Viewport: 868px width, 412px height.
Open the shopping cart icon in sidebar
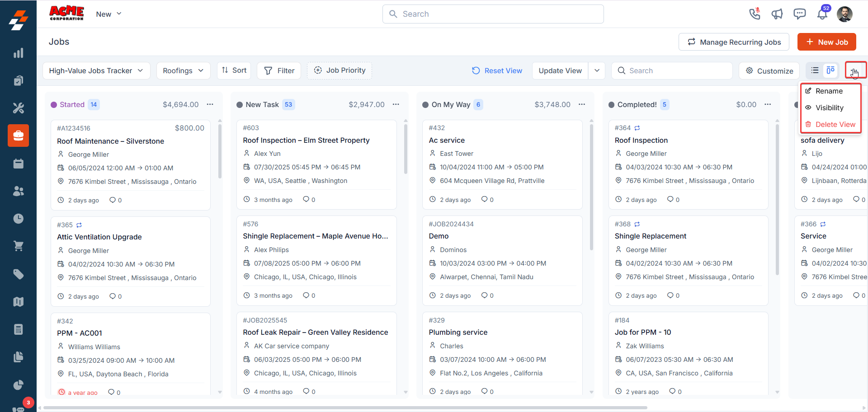(x=19, y=246)
